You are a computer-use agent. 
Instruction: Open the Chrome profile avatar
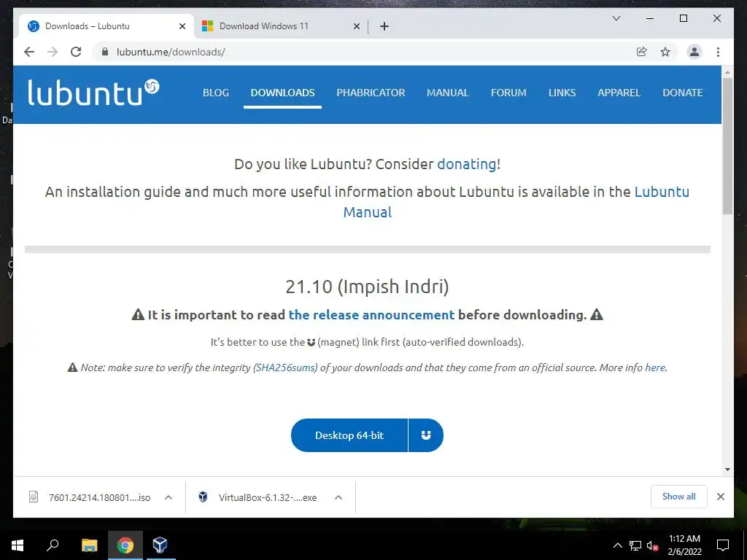694,52
